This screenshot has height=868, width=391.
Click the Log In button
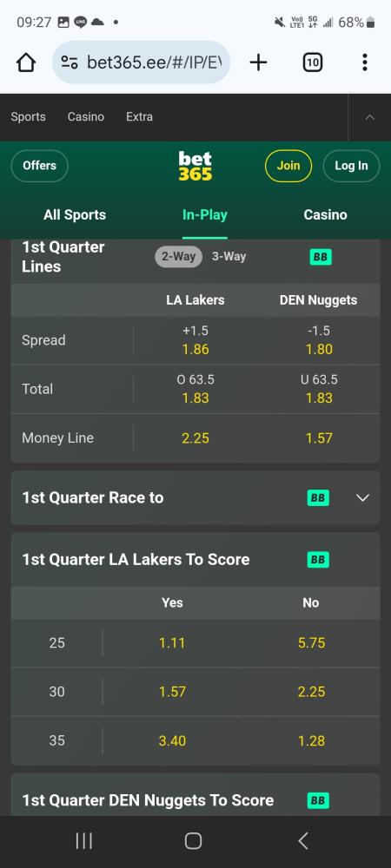(351, 166)
